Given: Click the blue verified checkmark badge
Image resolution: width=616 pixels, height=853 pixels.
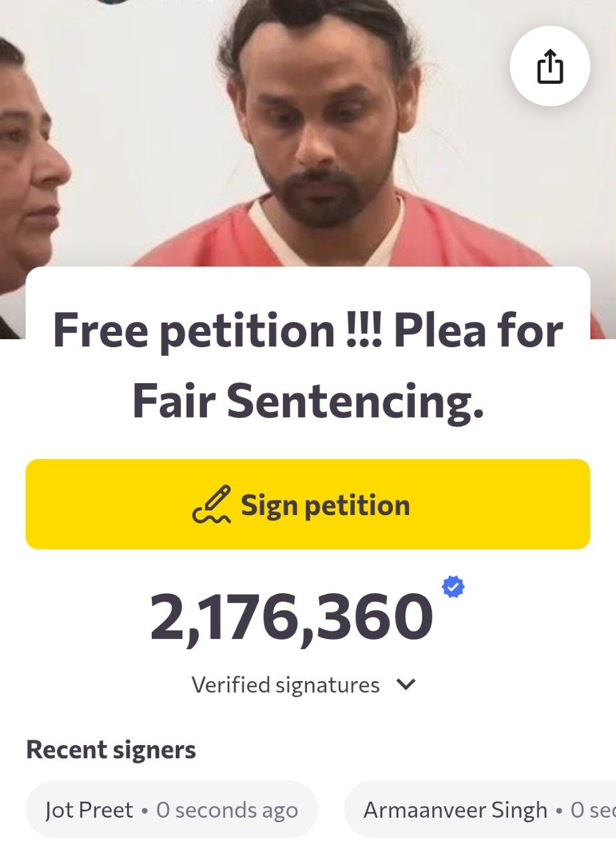Looking at the screenshot, I should 454,587.
